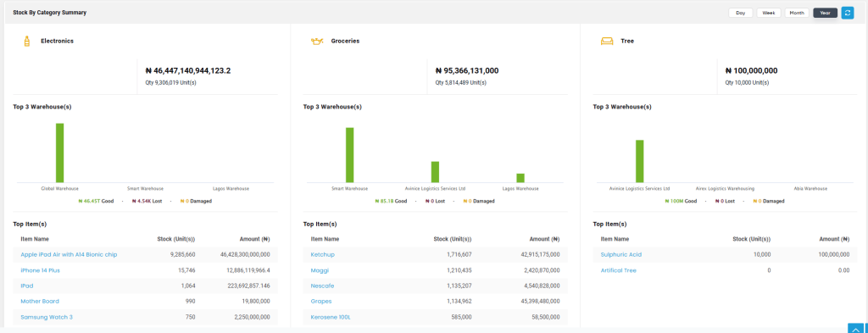Click the Electronics total ₦ 46,447,140,944,123.2

[188, 71]
